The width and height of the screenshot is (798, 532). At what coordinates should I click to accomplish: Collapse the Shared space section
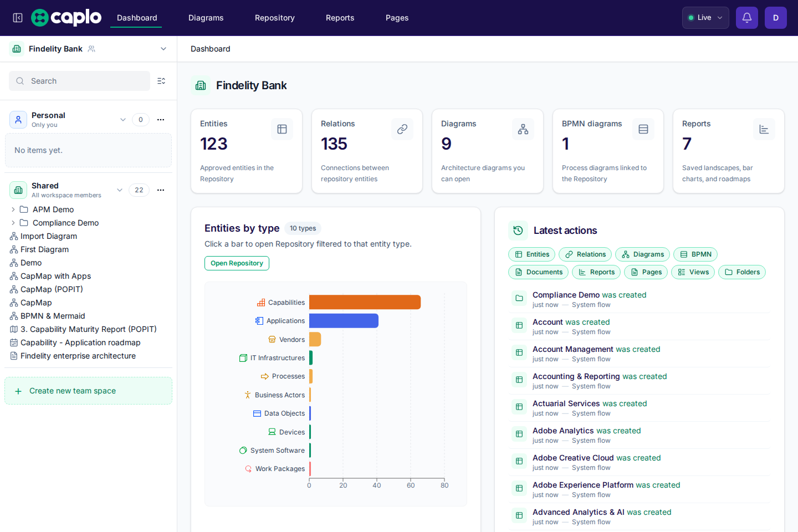pos(120,190)
